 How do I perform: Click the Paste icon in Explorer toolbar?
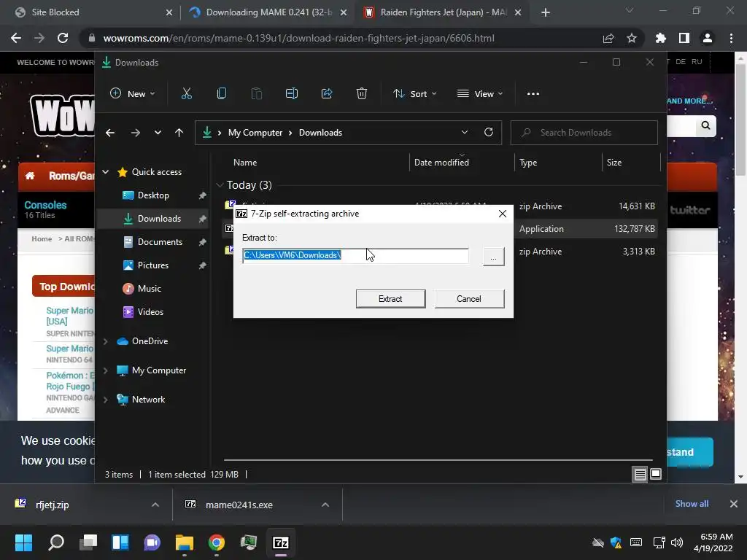click(256, 94)
